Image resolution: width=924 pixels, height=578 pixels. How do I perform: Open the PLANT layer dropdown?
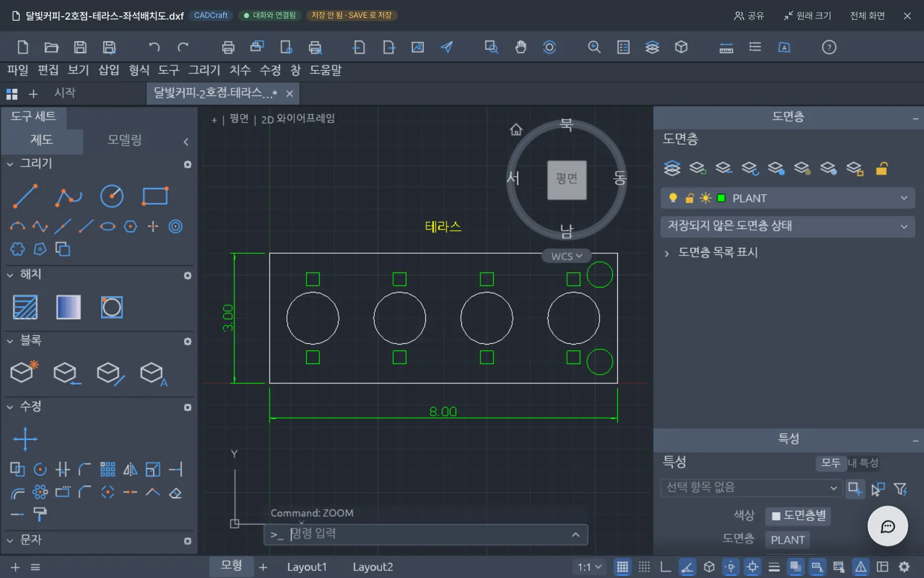pyautogui.click(x=788, y=198)
